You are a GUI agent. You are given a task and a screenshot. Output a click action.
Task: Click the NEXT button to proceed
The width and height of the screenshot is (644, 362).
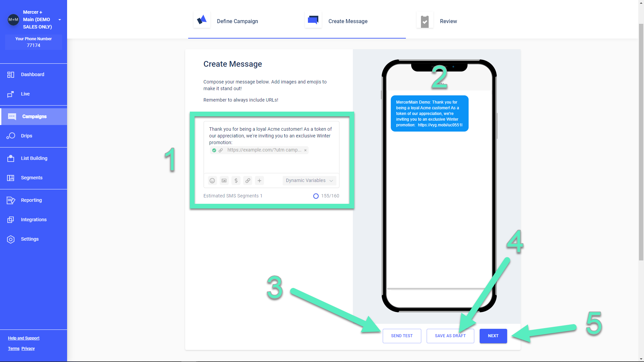click(493, 336)
